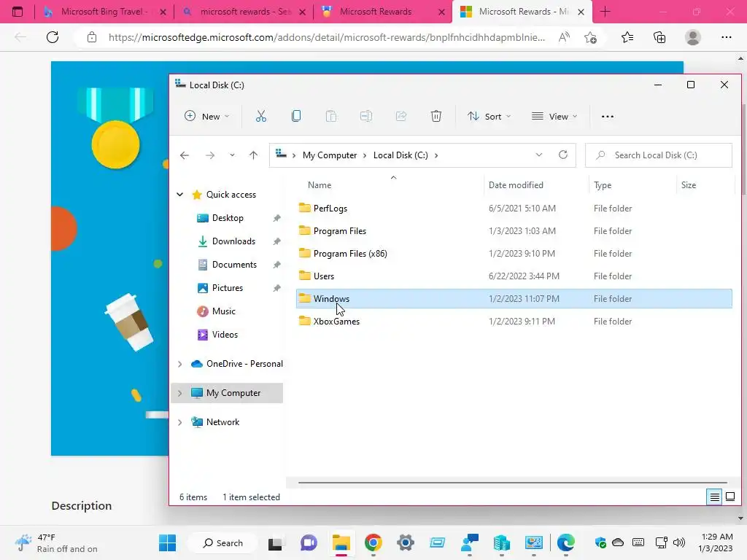The image size is (747, 560).
Task: Select Pictures in Quick access
Action: pyautogui.click(x=228, y=287)
